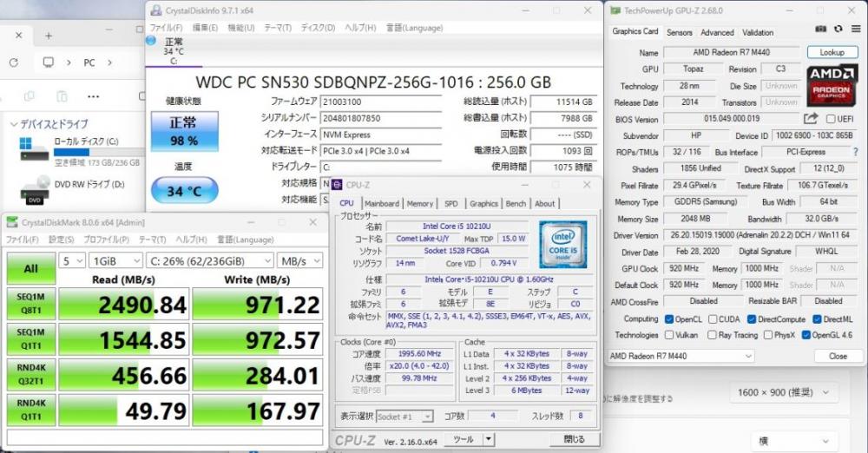Screen dimensions: 868x453
Task: Select Local Disk (C:) drive icon
Action: pyautogui.click(x=33, y=149)
